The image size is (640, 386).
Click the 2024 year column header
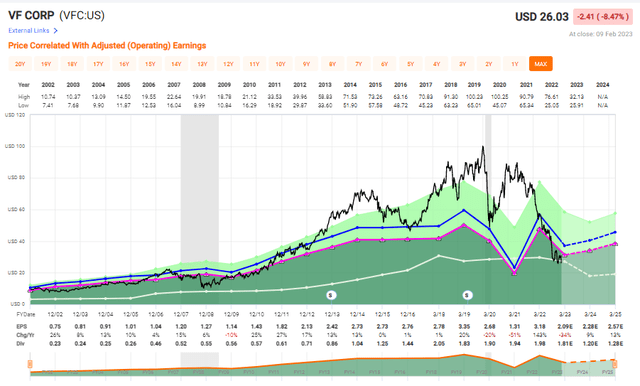pyautogui.click(x=602, y=85)
